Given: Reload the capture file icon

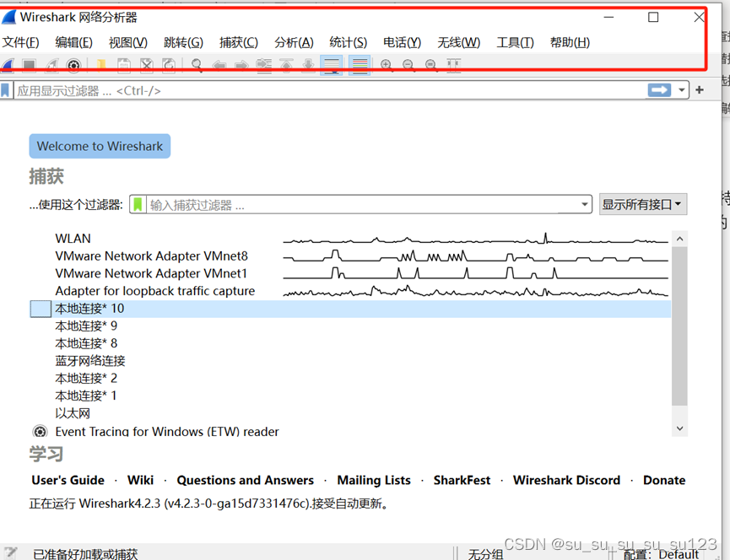Looking at the screenshot, I should 169,65.
